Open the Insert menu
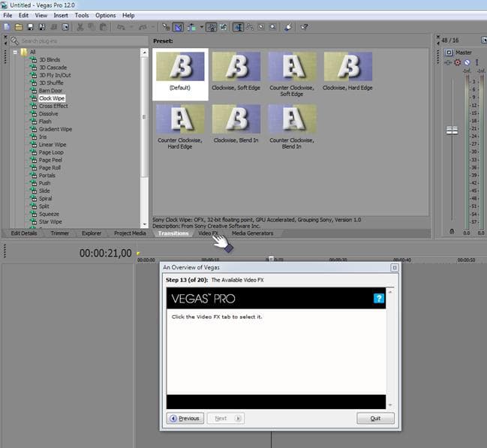The height and width of the screenshot is (448, 487). [x=61, y=15]
